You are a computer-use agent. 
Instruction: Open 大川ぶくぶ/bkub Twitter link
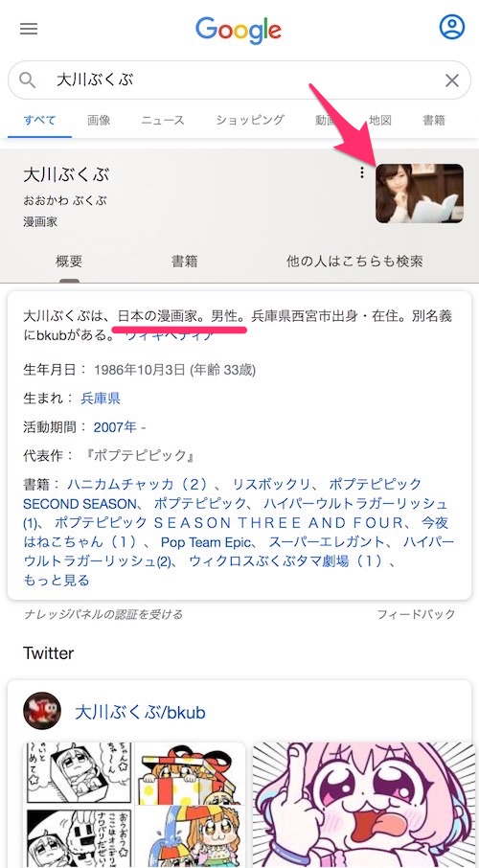[x=140, y=712]
